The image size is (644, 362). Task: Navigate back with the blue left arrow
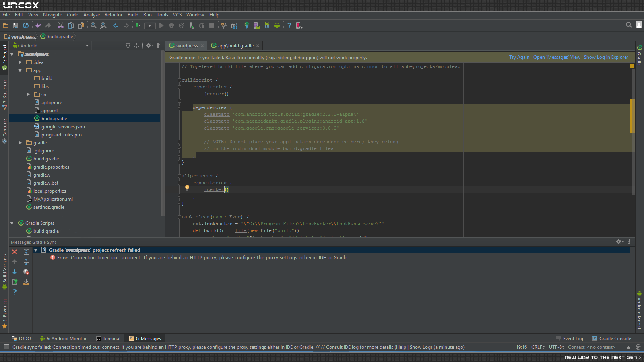[x=116, y=25]
